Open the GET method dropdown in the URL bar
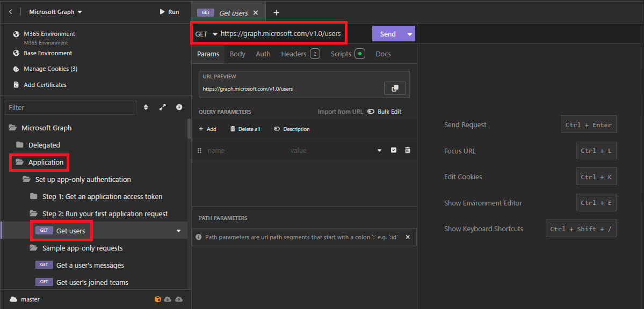Image resolution: width=644 pixels, height=309 pixels. [214, 33]
